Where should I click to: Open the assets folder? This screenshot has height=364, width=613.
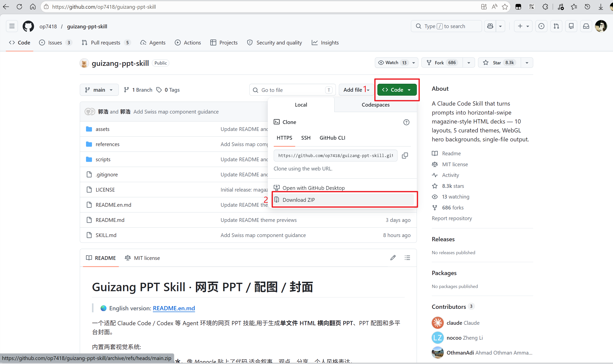(x=102, y=129)
